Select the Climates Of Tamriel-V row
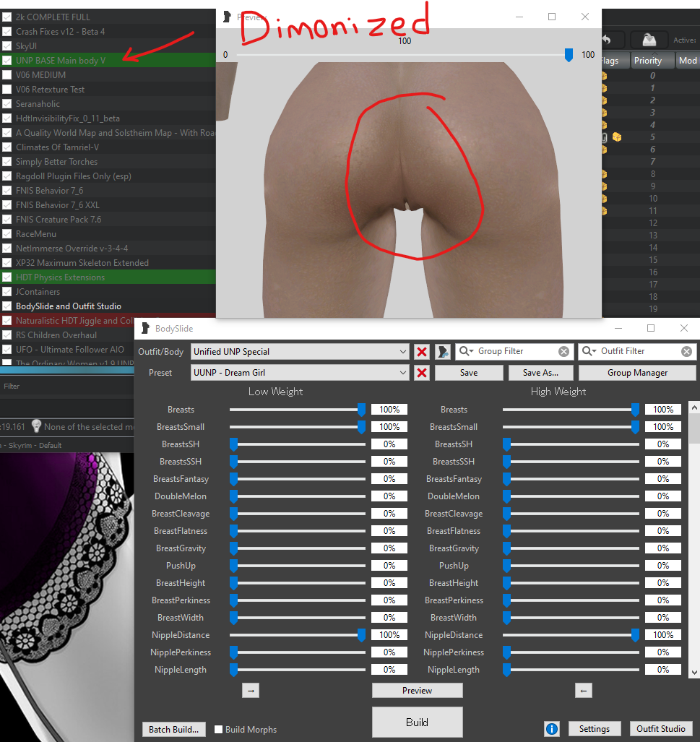The height and width of the screenshot is (742, 700). click(x=108, y=147)
